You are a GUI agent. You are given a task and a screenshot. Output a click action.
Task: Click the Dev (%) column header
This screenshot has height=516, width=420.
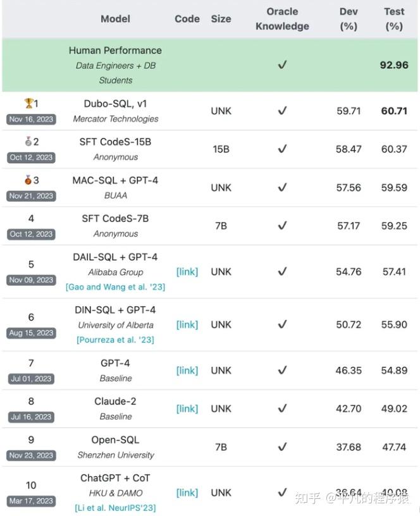tap(349, 19)
